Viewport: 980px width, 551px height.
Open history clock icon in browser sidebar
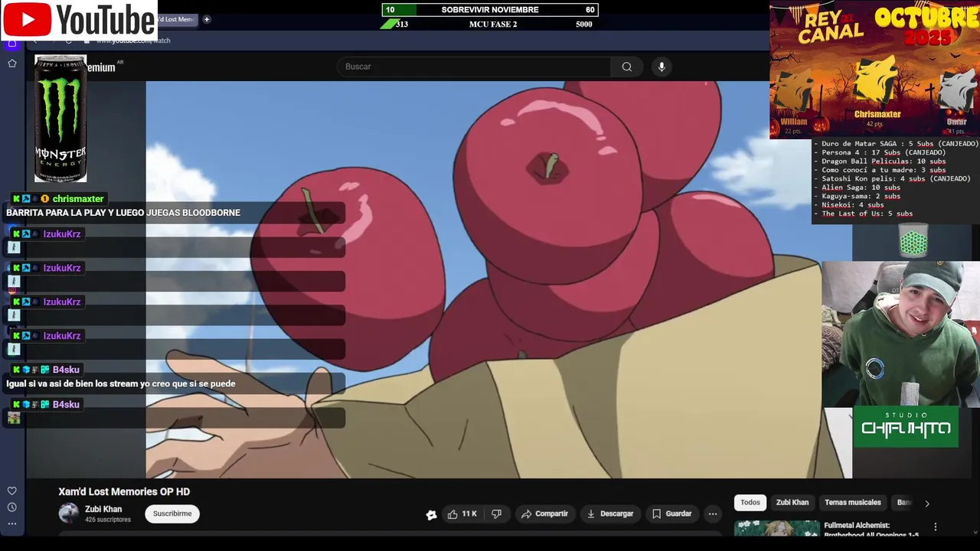coord(12,507)
